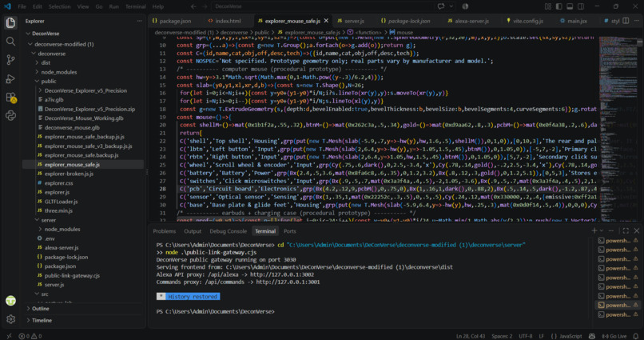Image resolution: width=644 pixels, height=340 pixels.
Task: Collapse the public folder
Action: pyautogui.click(x=37, y=81)
